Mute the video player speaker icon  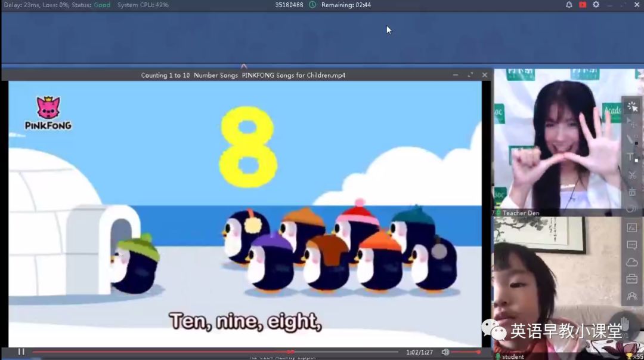pyautogui.click(x=445, y=352)
